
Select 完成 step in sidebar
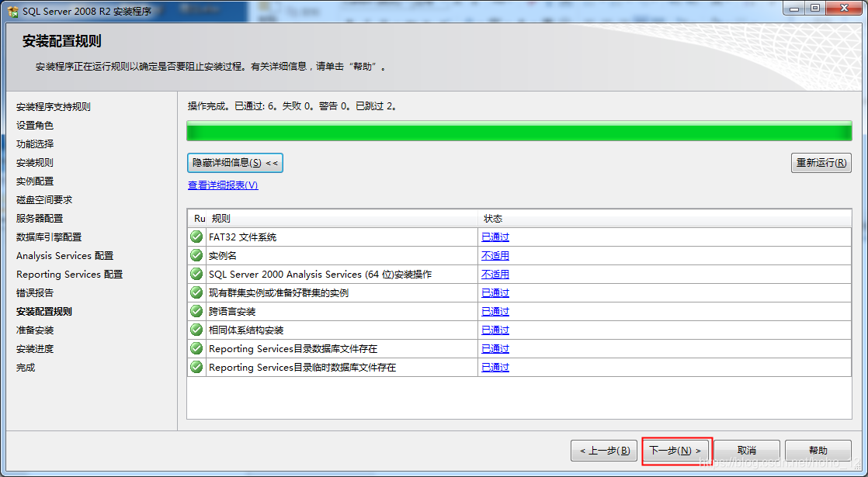point(26,367)
